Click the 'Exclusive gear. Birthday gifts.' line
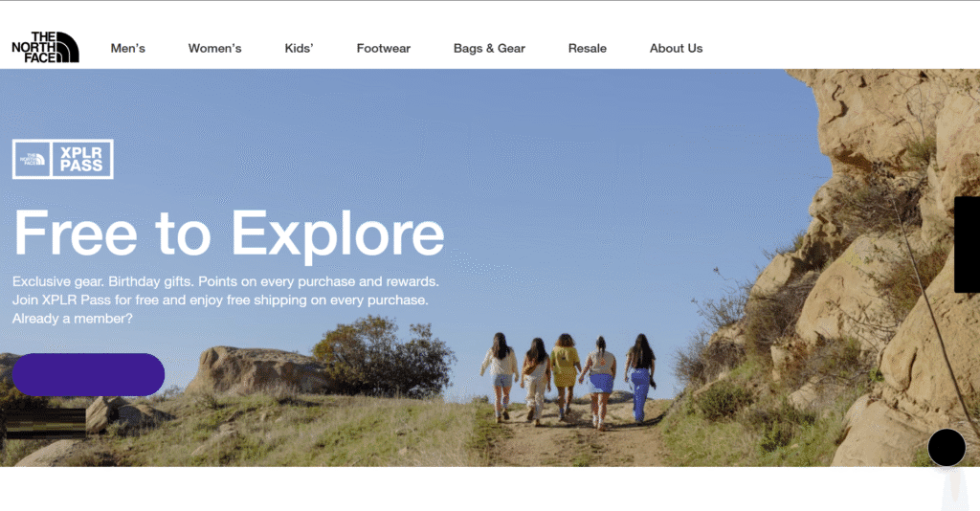Viewport: 980px width, 511px height. point(226,281)
